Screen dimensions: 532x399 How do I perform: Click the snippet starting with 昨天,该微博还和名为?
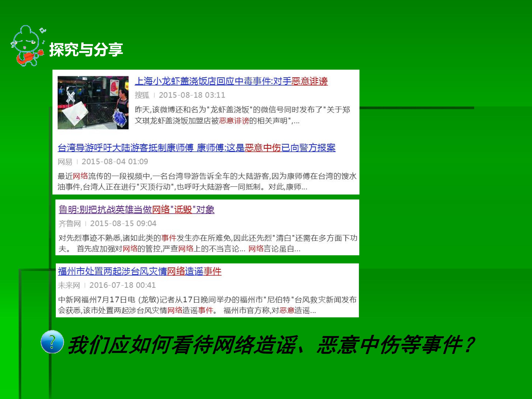point(242,115)
